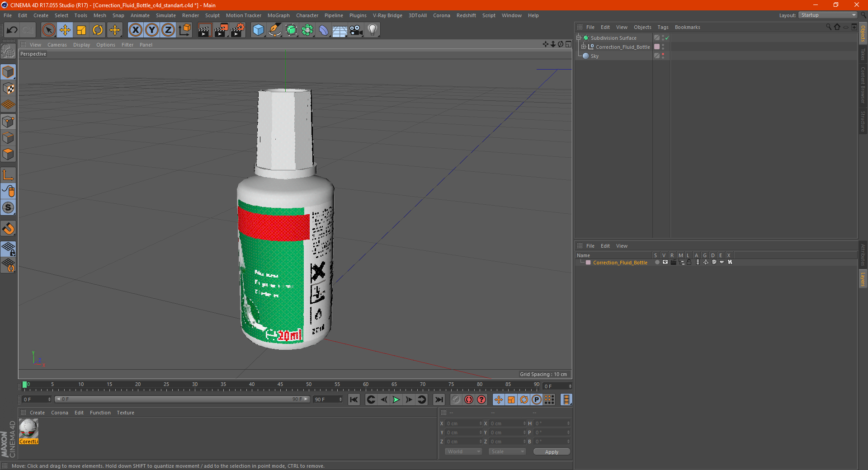Open Edit Render Settings

pos(238,30)
